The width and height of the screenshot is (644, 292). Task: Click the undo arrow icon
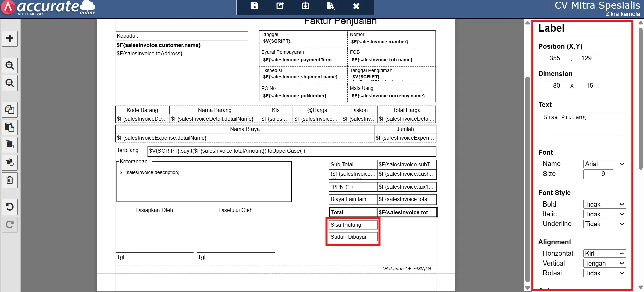[10, 207]
